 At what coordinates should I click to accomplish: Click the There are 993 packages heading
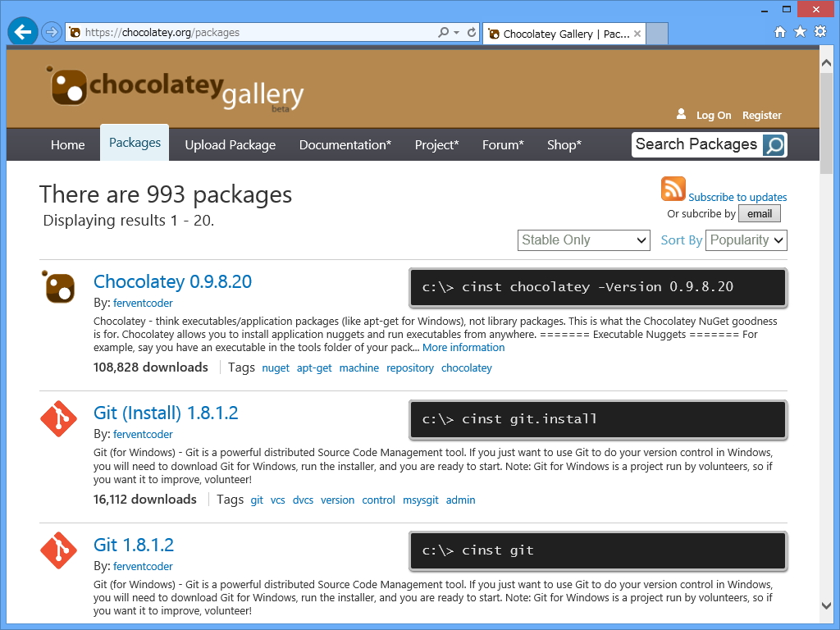(166, 194)
